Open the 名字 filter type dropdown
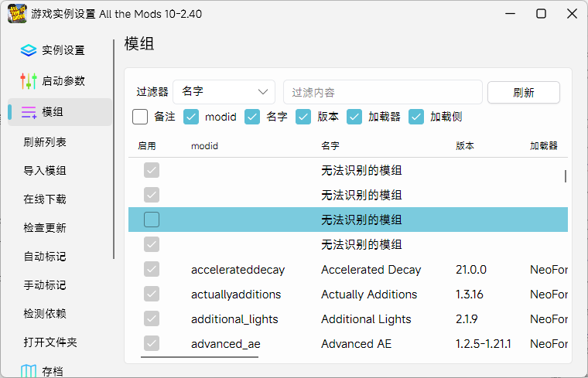The height and width of the screenshot is (378, 588). pyautogui.click(x=224, y=92)
